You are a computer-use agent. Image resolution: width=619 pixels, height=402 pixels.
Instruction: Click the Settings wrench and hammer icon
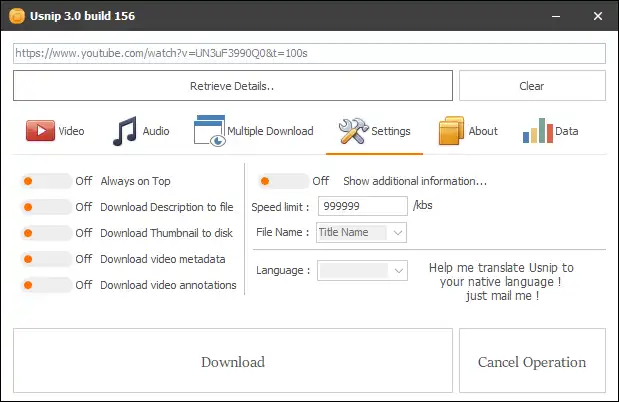point(353,131)
